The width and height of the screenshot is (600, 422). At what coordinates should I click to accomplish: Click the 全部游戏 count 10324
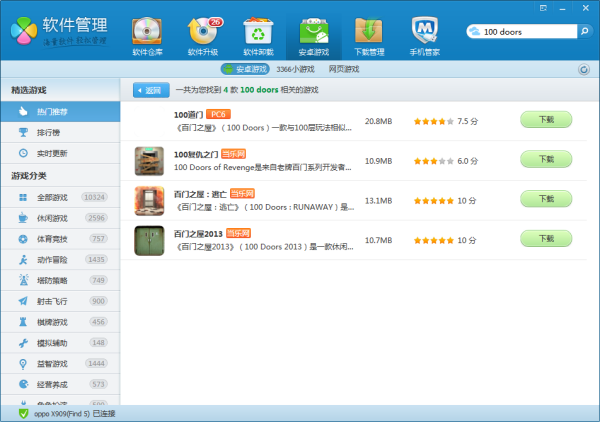click(x=95, y=197)
